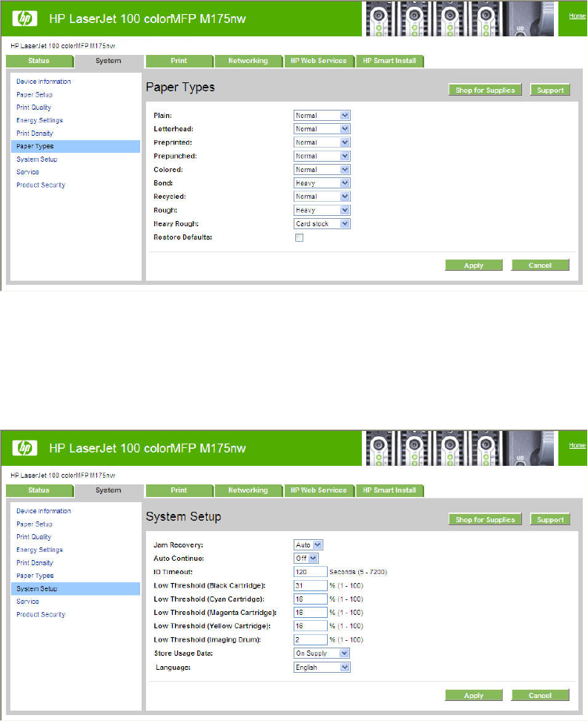Open the Colored paper type dropdown
This screenshot has width=588, height=721.
[322, 170]
